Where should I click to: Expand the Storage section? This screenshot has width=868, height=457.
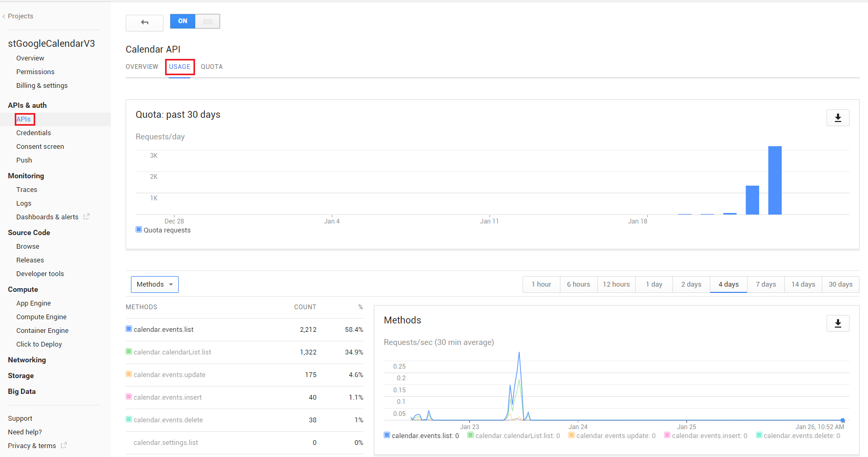click(x=21, y=376)
